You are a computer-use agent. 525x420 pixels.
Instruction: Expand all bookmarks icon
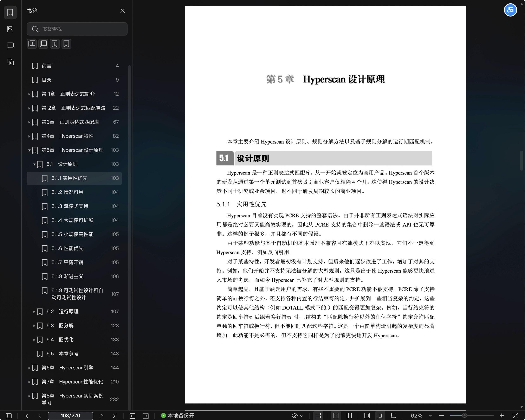click(32, 44)
